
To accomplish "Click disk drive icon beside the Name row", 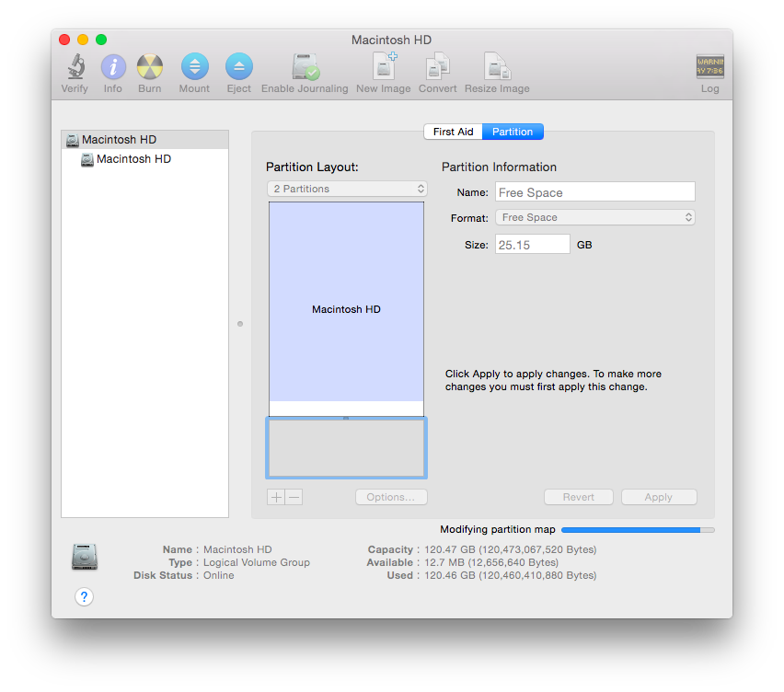I will pos(85,557).
